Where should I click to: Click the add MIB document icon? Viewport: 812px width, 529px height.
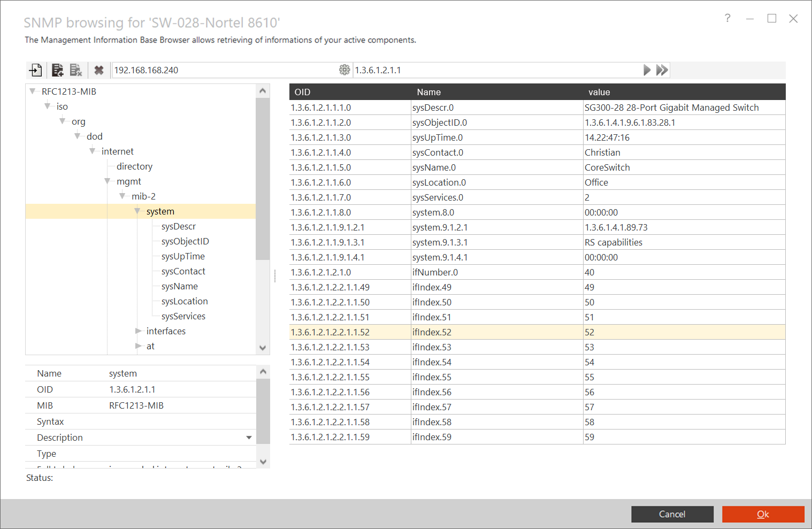[57, 70]
